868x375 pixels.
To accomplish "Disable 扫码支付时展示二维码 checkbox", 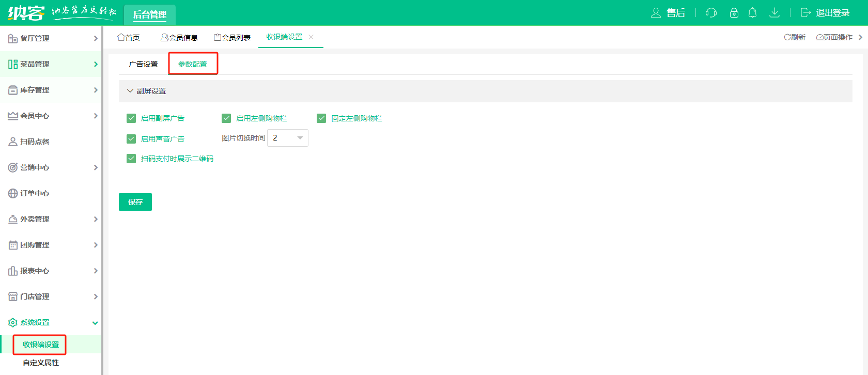I will (x=131, y=159).
